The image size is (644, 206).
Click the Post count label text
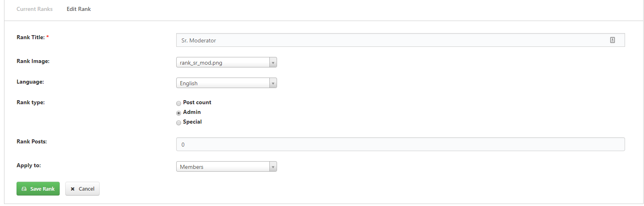click(197, 102)
